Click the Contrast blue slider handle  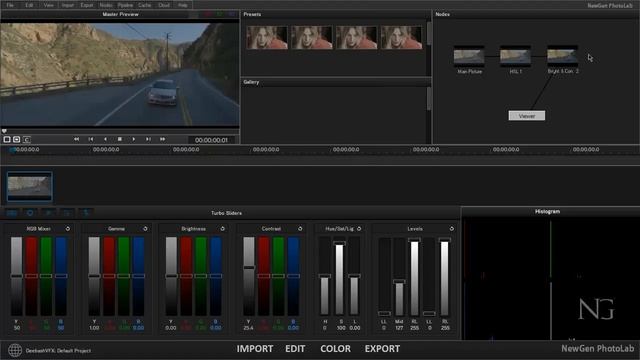pos(293,276)
